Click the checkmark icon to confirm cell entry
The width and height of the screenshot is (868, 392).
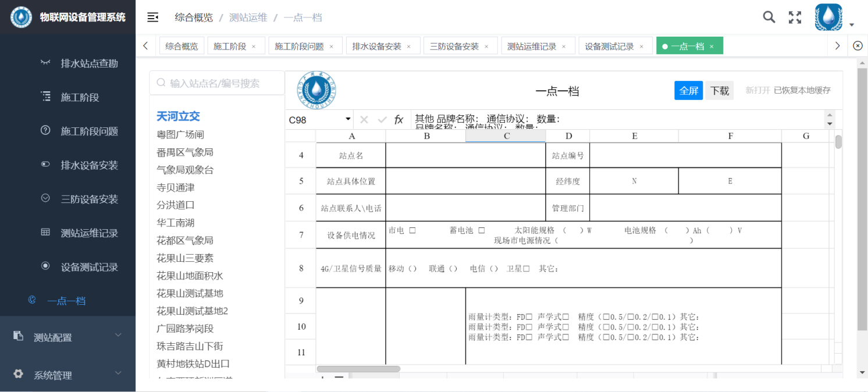[381, 119]
